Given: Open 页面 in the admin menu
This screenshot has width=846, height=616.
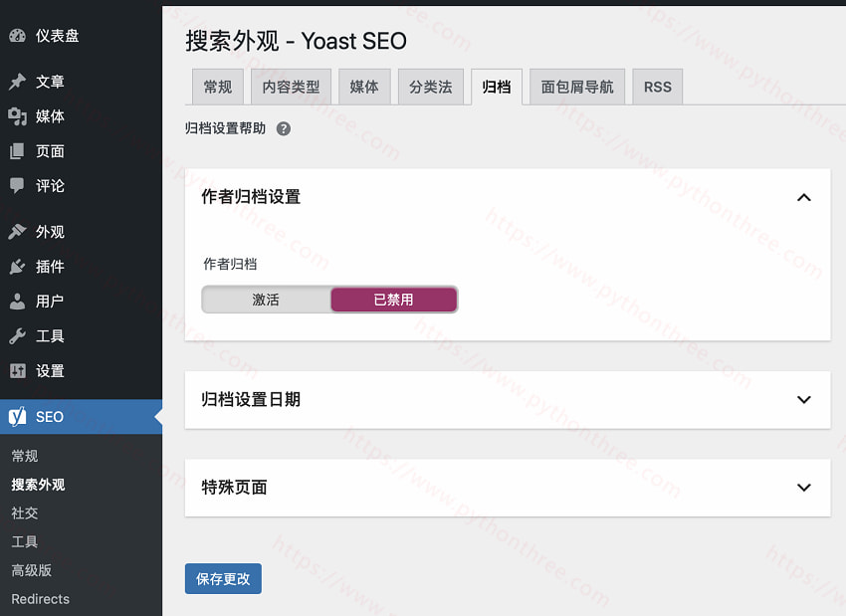Looking at the screenshot, I should pos(50,151).
